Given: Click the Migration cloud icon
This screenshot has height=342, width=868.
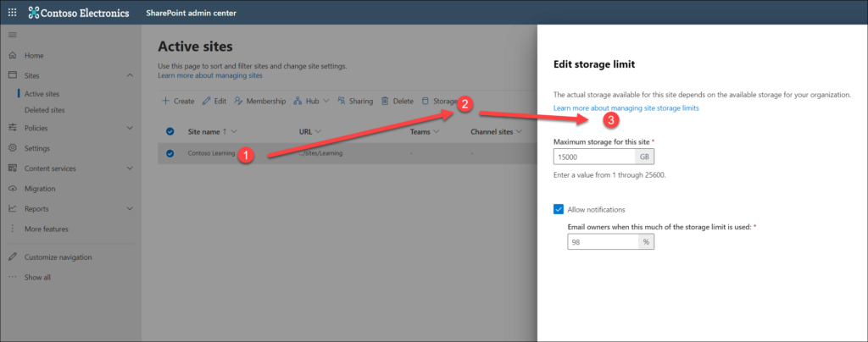Looking at the screenshot, I should pyautogui.click(x=12, y=189).
